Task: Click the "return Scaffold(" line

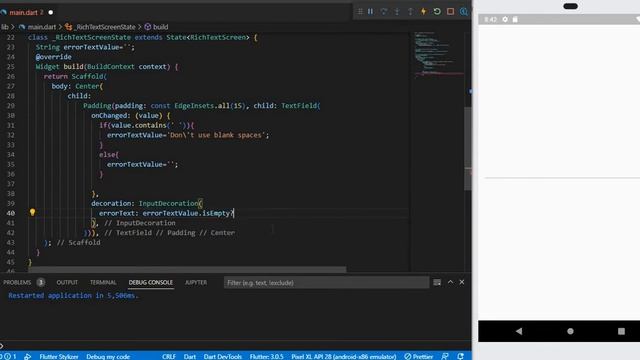Action: pyautogui.click(x=75, y=76)
